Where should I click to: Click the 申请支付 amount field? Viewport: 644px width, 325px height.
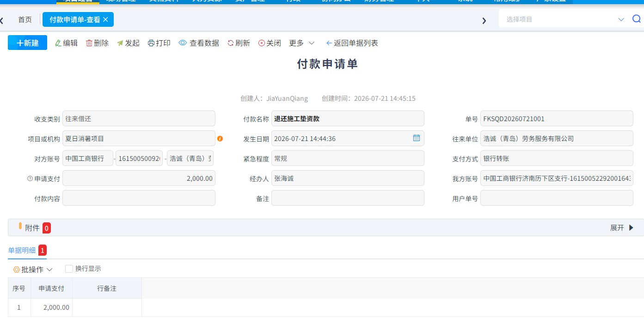[139, 178]
